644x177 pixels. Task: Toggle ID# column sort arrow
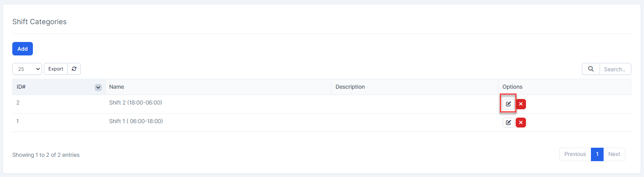[98, 87]
